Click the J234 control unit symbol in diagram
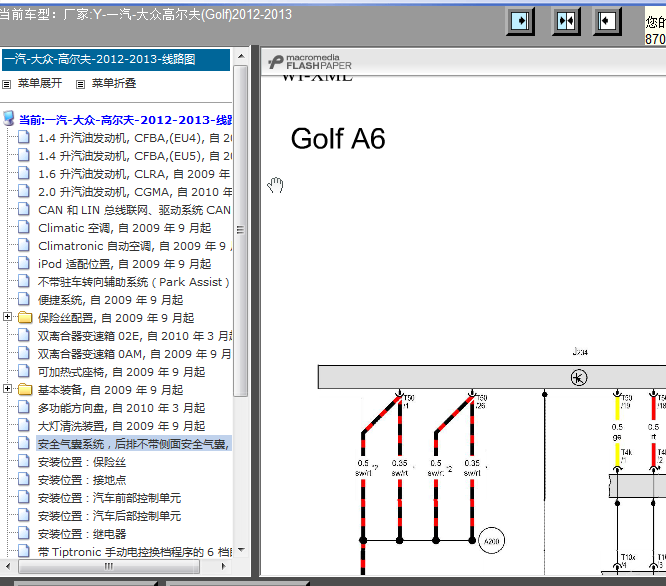The height and width of the screenshot is (586, 666). [x=579, y=378]
